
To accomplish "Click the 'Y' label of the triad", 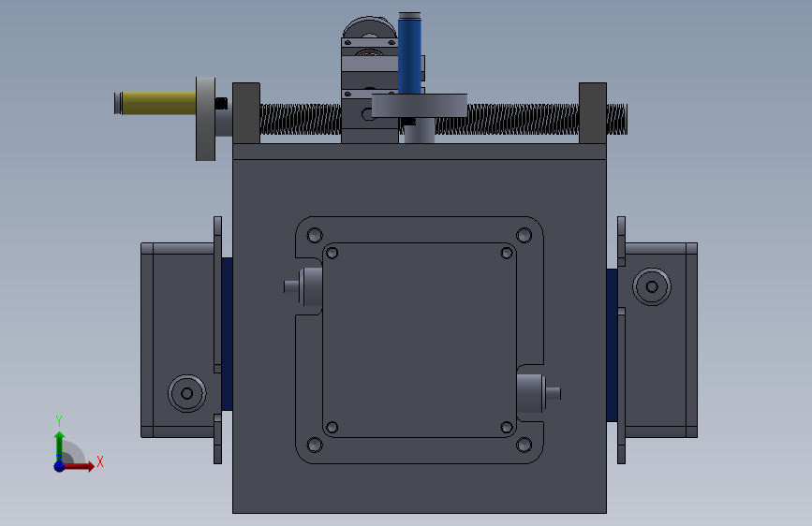I will 59,420.
